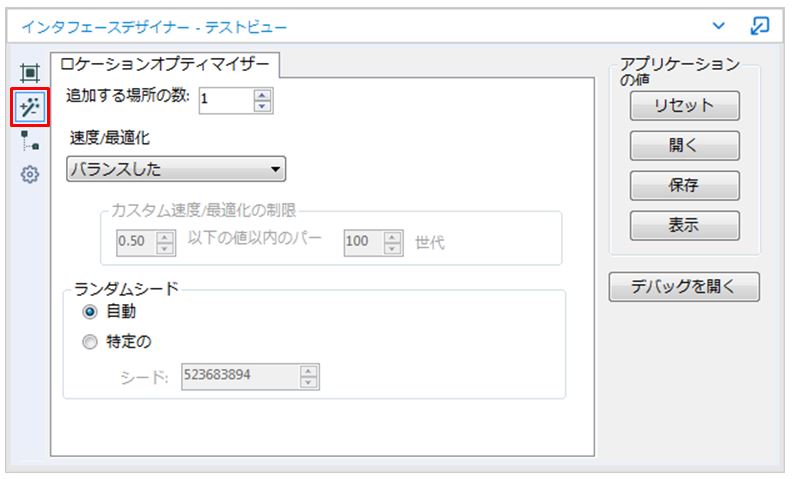Click the 世代 field showing 100

[362, 242]
